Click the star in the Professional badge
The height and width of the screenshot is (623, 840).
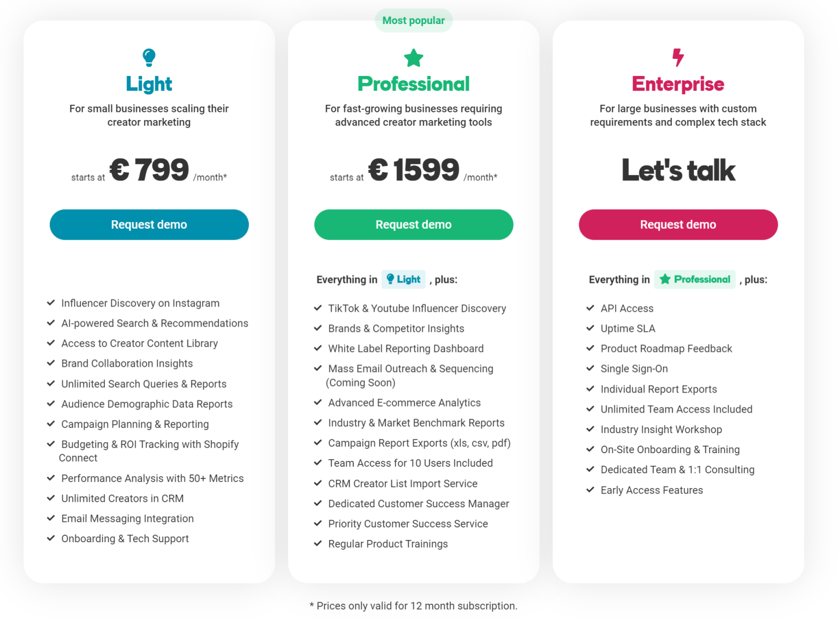click(x=665, y=279)
